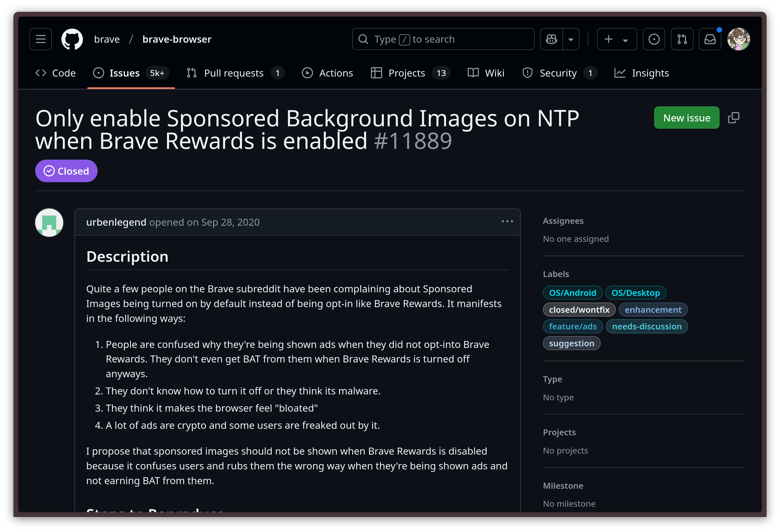Select the needs-discussion label
Viewport: 780px width, 532px height.
tap(647, 326)
